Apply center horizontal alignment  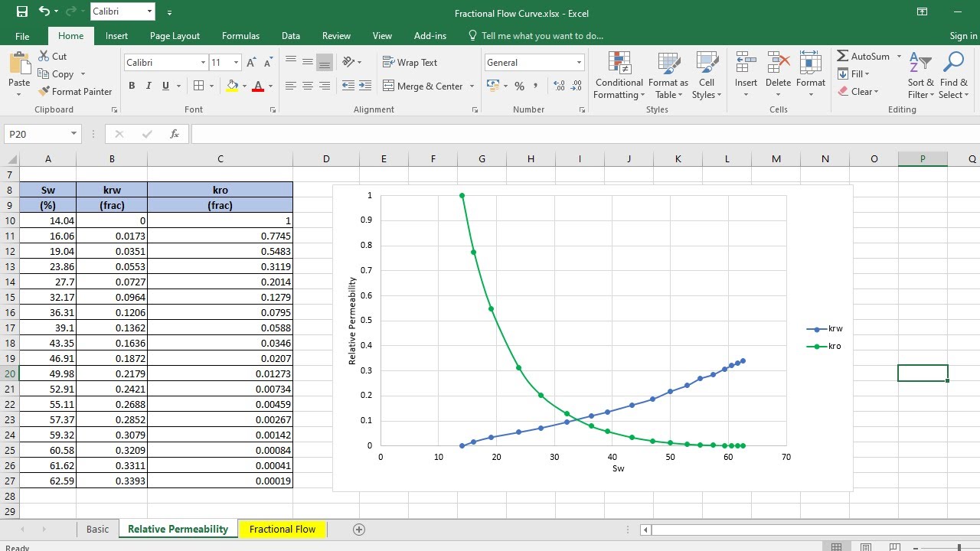pos(308,86)
